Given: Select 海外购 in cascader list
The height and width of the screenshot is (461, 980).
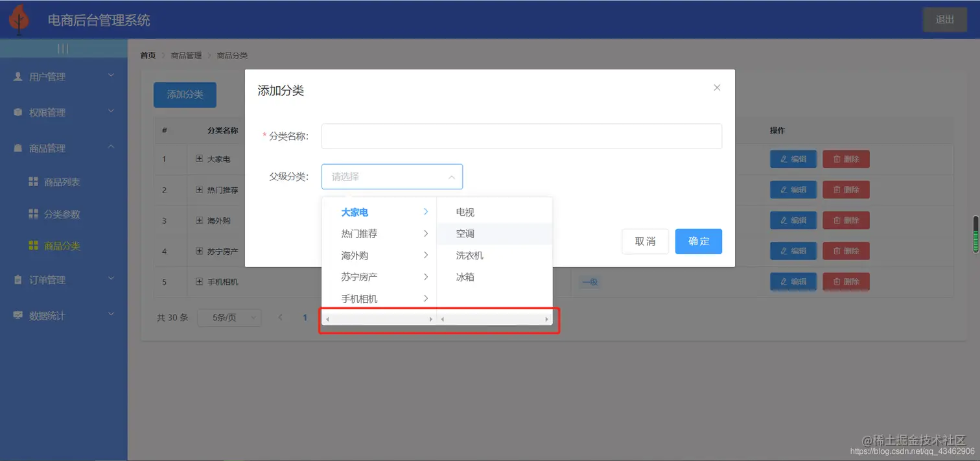Looking at the screenshot, I should [x=379, y=255].
